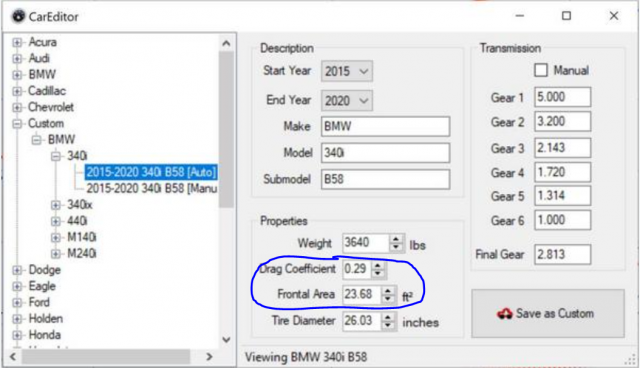This screenshot has width=640, height=368.
Task: Click the CarEditor app icon in title bar
Action: pyautogui.click(x=18, y=16)
